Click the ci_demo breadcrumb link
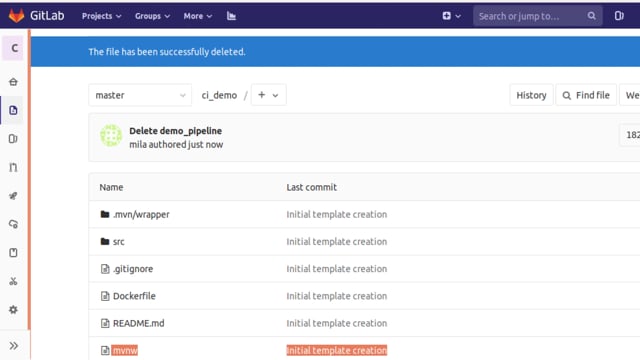 (219, 95)
